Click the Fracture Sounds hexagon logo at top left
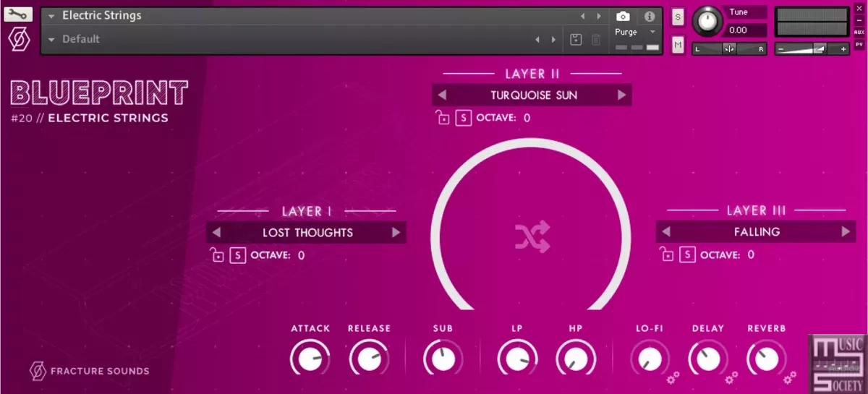The width and height of the screenshot is (868, 394). pyautogui.click(x=18, y=39)
